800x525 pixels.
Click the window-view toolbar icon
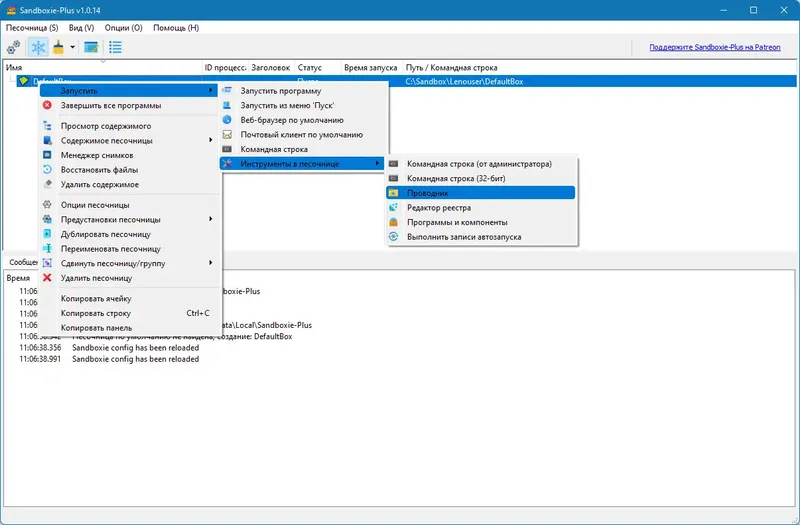tap(91, 47)
